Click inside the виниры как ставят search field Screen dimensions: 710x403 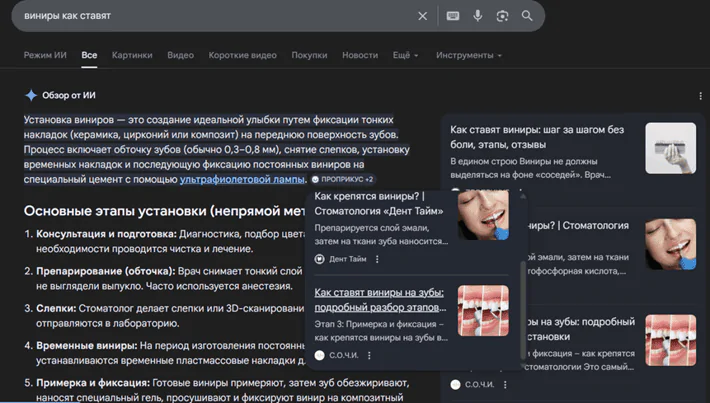pos(217,16)
